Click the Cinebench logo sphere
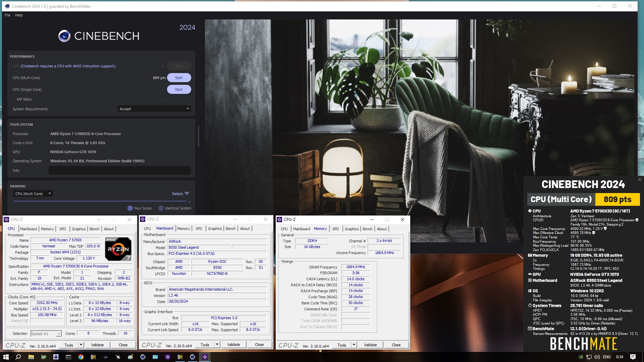This screenshot has width=644, height=362. coord(64,36)
